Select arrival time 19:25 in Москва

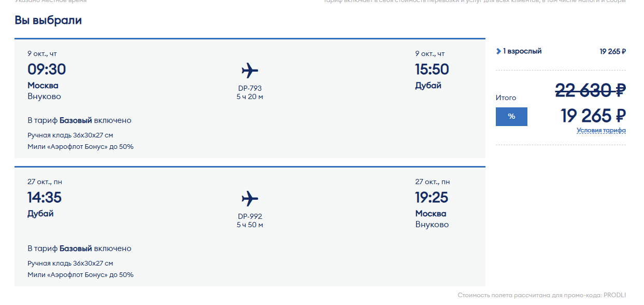(x=432, y=198)
